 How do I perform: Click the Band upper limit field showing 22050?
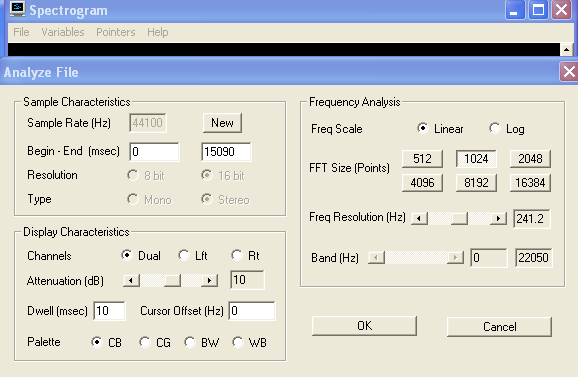point(533,258)
